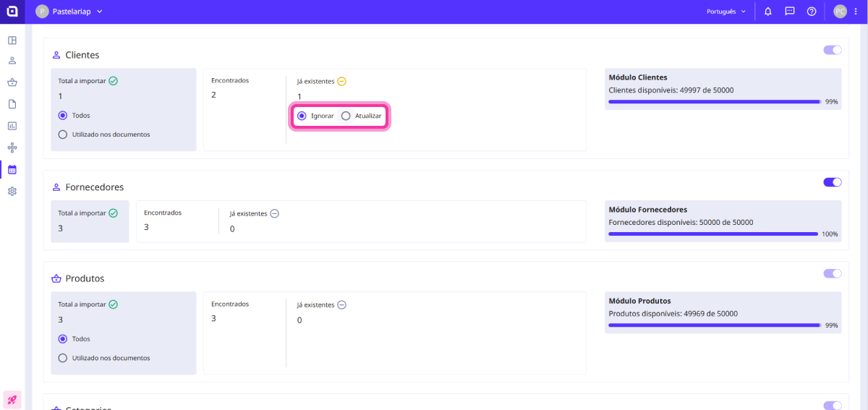Image resolution: width=868 pixels, height=410 pixels.
Task: Click the PC user avatar
Action: tap(840, 12)
